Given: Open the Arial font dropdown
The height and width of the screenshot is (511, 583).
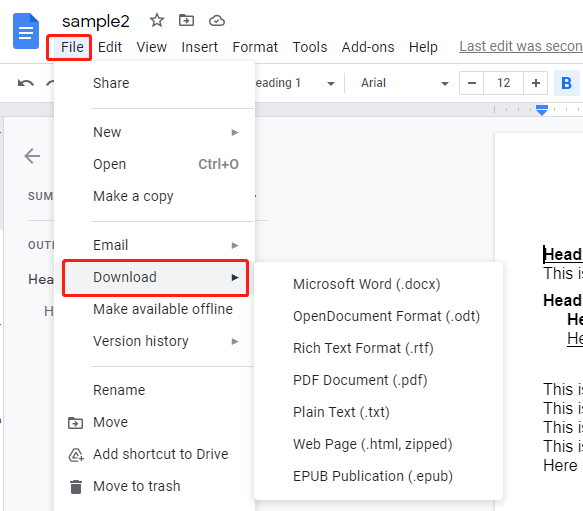Looking at the screenshot, I should tap(405, 83).
